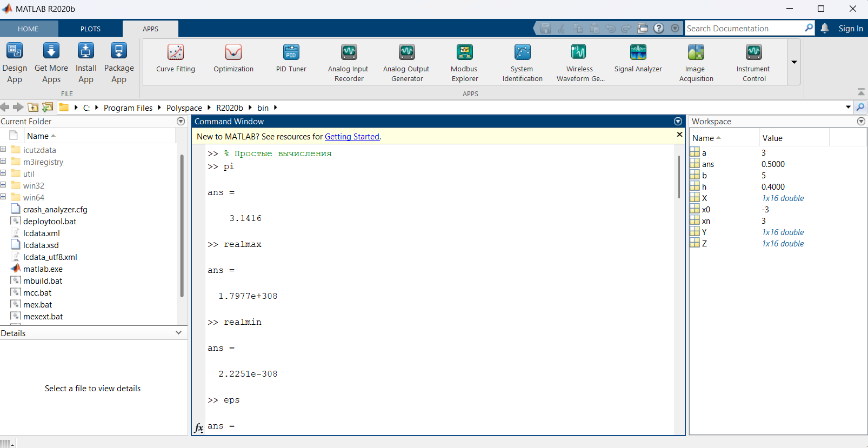Viewport: 868px width, 448px height.
Task: Go back in folder history arrow
Action: click(x=5, y=107)
